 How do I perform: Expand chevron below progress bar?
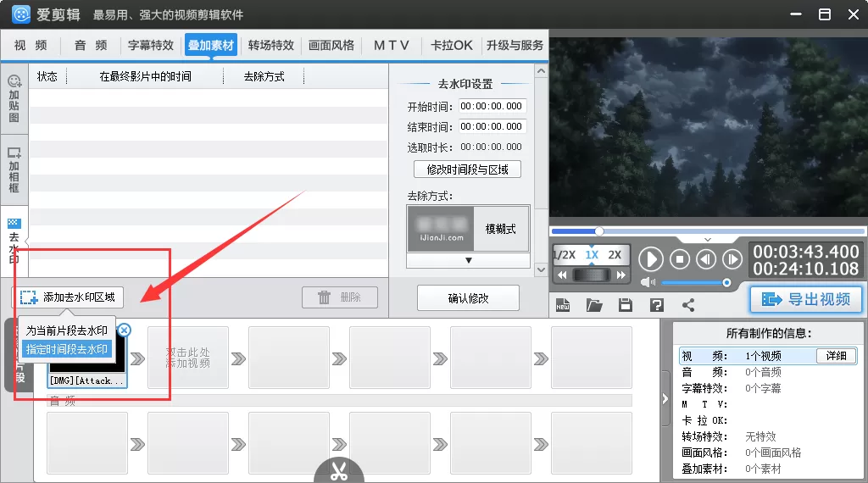tap(708, 240)
